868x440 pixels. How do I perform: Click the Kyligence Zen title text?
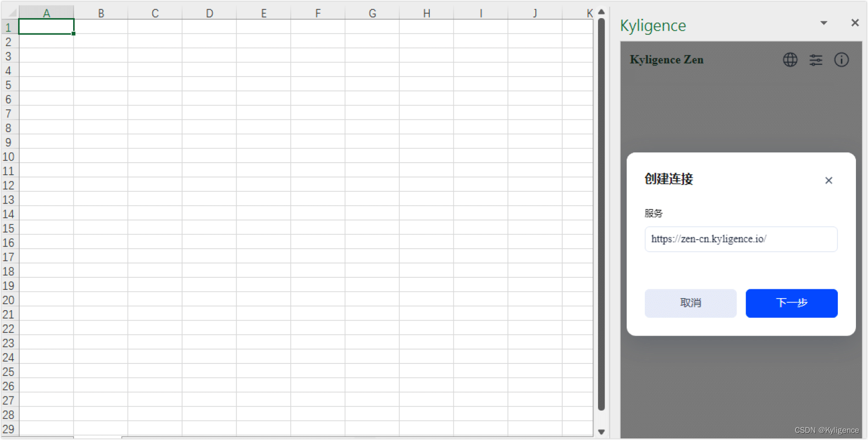[x=666, y=60]
